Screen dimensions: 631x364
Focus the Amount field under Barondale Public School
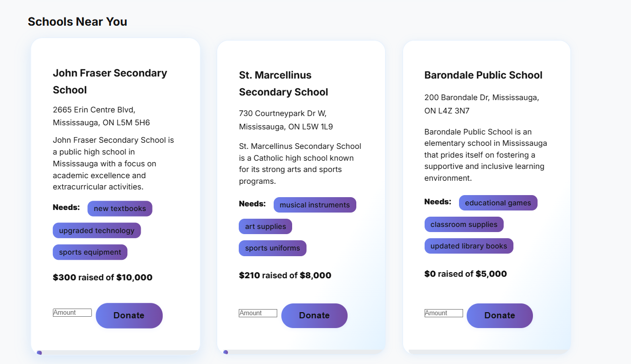(x=444, y=313)
